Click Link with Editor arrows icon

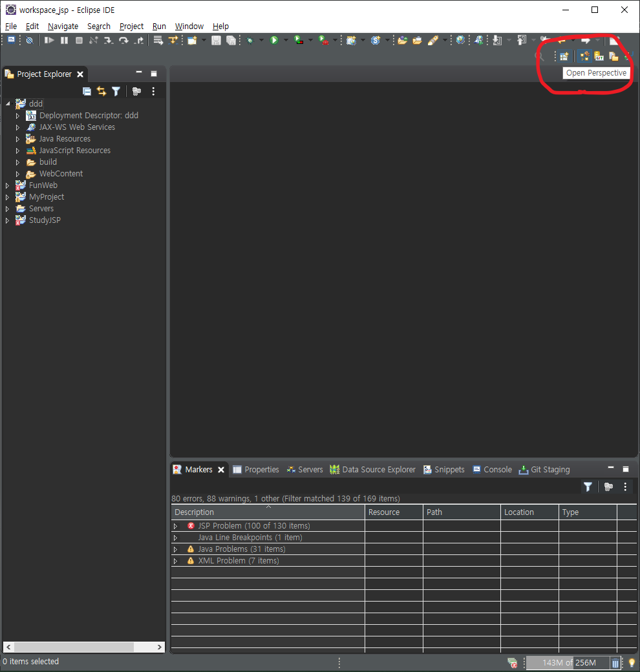101,91
